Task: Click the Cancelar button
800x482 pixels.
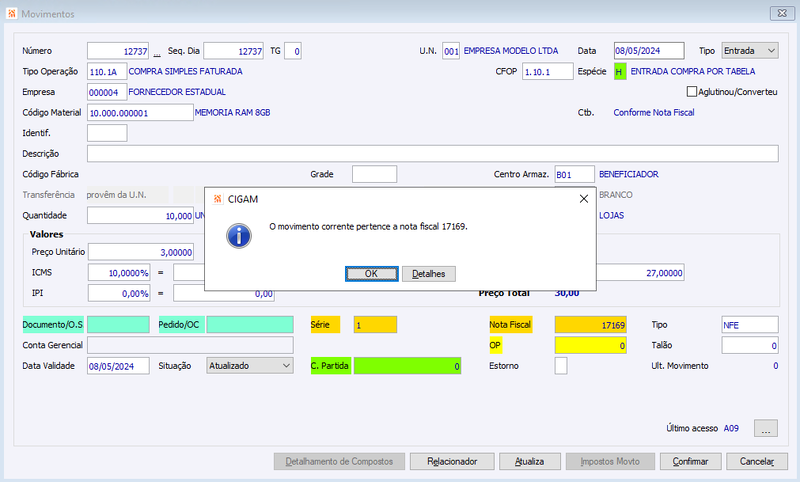Action: (x=757, y=462)
